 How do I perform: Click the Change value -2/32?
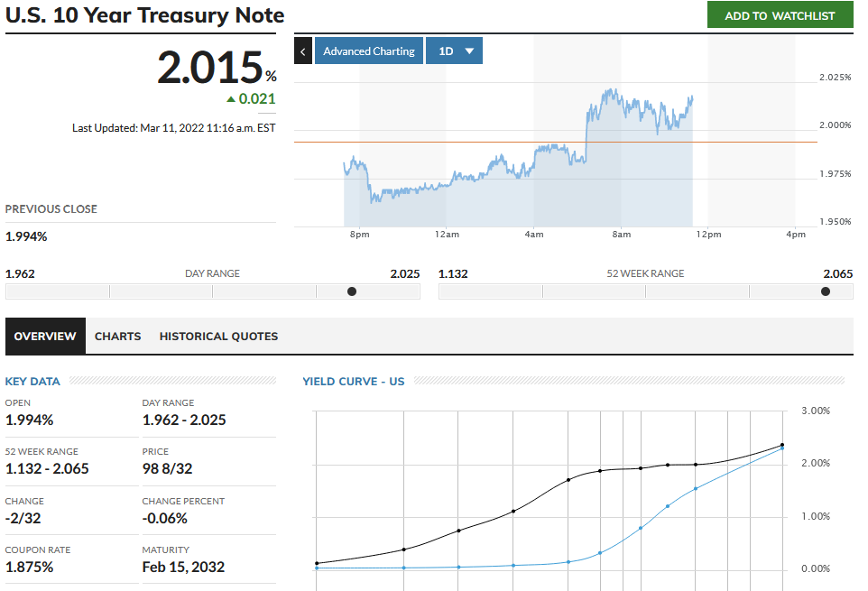[23, 519]
